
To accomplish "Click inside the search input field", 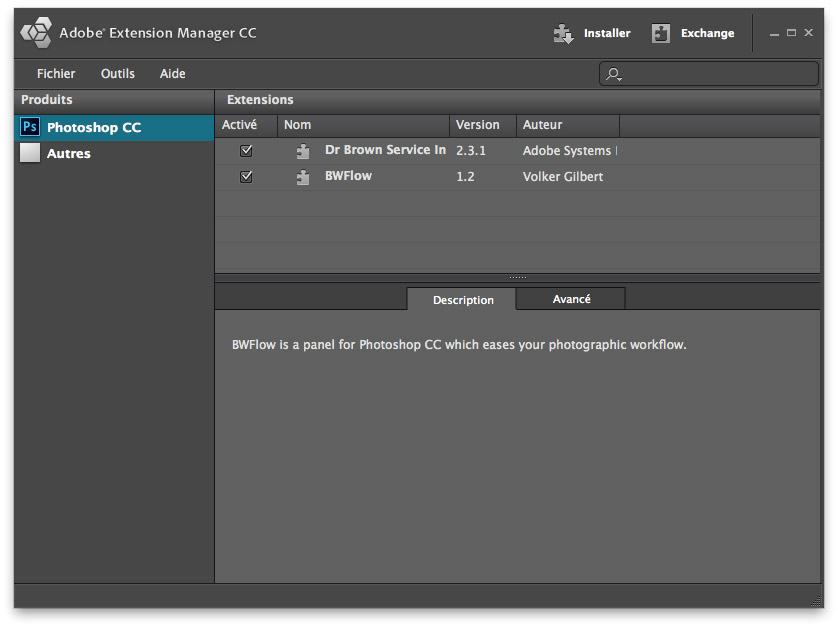I will (x=709, y=74).
